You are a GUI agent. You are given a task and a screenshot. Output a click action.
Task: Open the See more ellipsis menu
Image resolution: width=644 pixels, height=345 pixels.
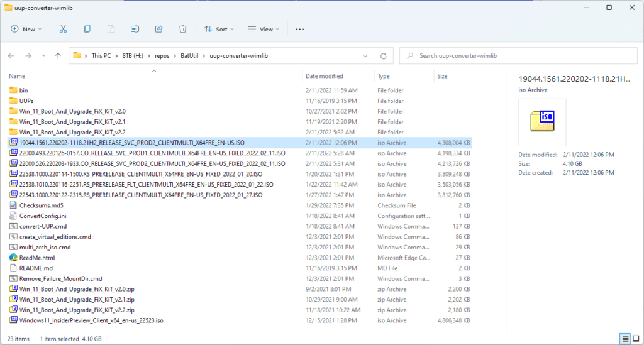[300, 29]
